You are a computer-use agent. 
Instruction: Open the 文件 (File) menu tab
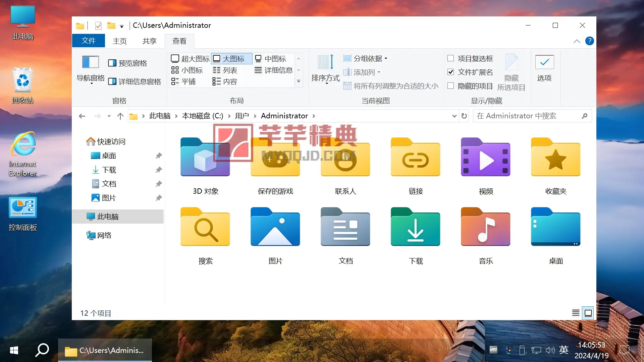[89, 41]
